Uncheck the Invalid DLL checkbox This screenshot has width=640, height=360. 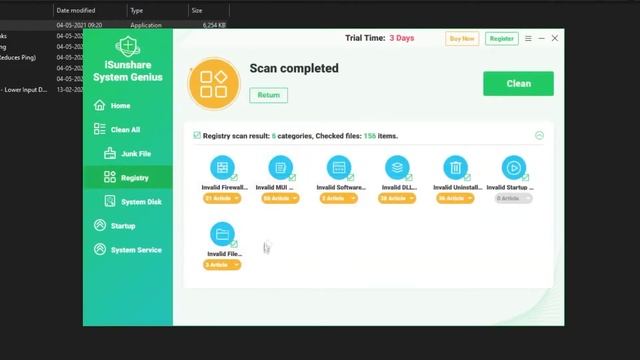pyautogui.click(x=409, y=177)
